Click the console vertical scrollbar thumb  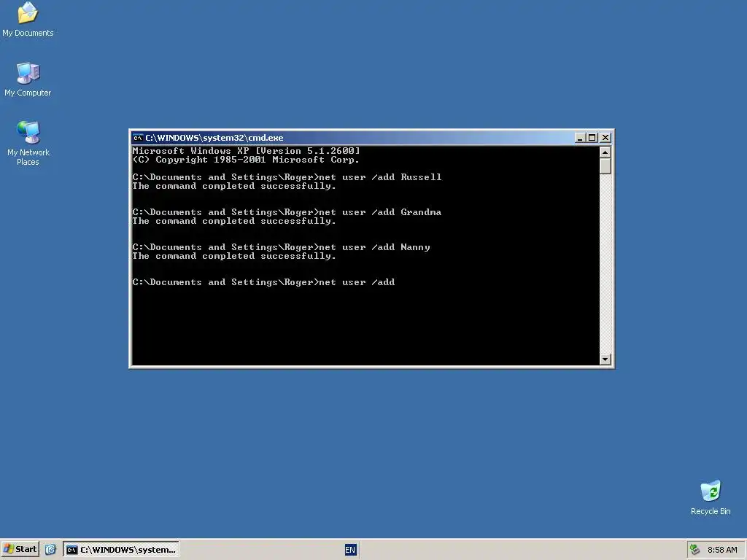pos(605,166)
